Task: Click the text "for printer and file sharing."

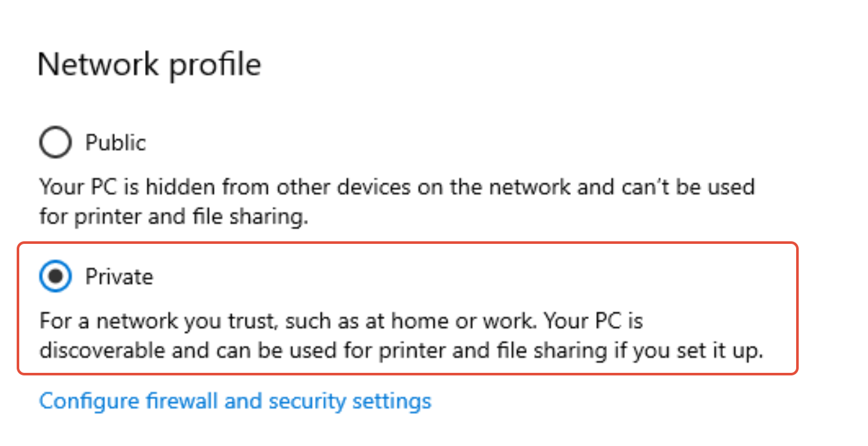Action: click(x=174, y=217)
